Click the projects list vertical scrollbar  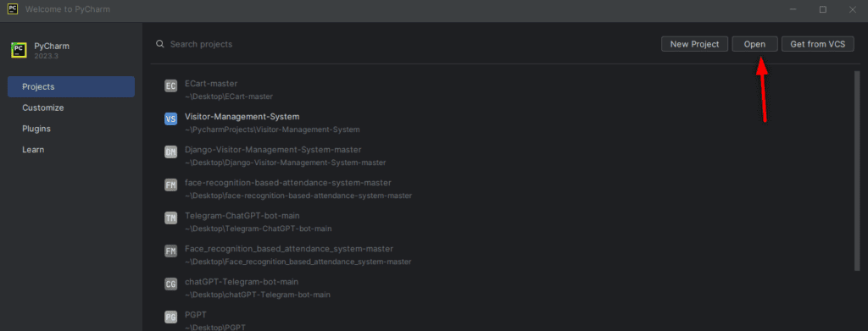pyautogui.click(x=857, y=170)
